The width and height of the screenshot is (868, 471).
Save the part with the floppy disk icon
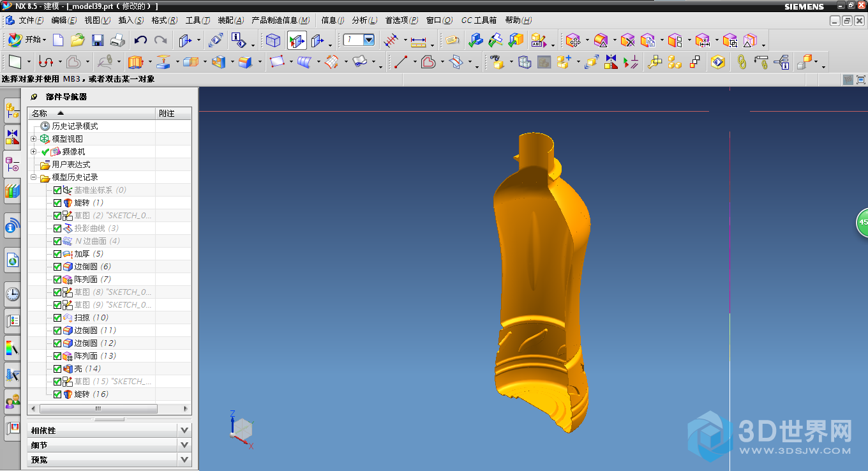pyautogui.click(x=98, y=40)
